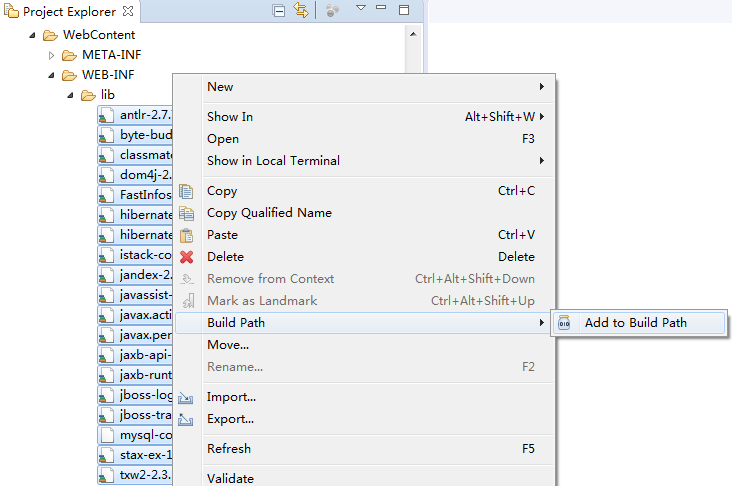Viewport: 732px width, 486px height.
Task: Click the jandex-2 jar file icon
Action: pos(106,275)
